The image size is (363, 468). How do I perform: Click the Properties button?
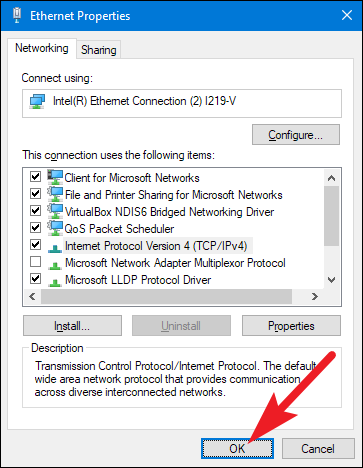[291, 326]
